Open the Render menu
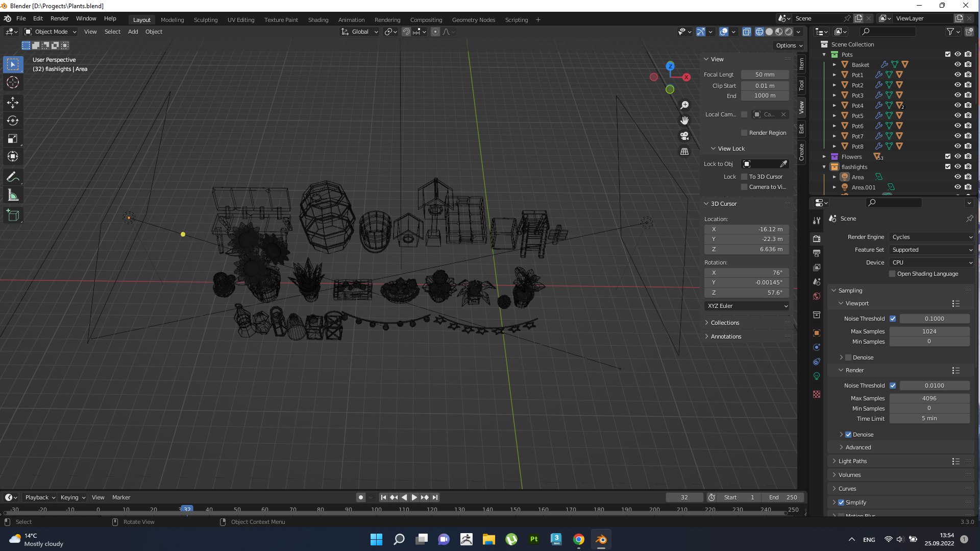Screen dimensions: 980x551 pyautogui.click(x=59, y=18)
